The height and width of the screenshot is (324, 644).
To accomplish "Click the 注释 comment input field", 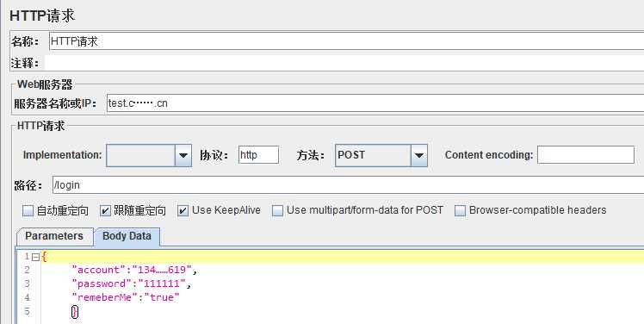I will pyautogui.click(x=344, y=63).
